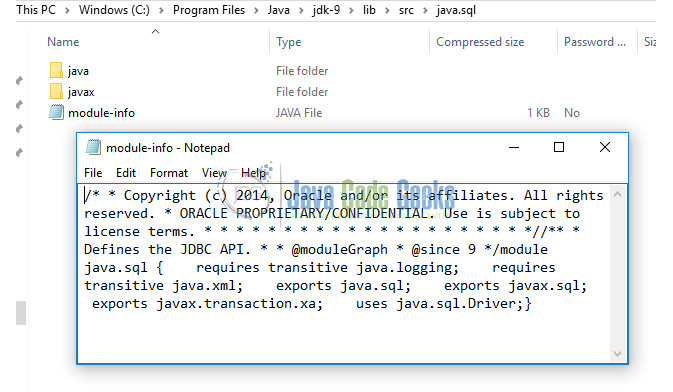Open the View menu in Notepad
This screenshot has width=673, height=392.
pyautogui.click(x=214, y=173)
